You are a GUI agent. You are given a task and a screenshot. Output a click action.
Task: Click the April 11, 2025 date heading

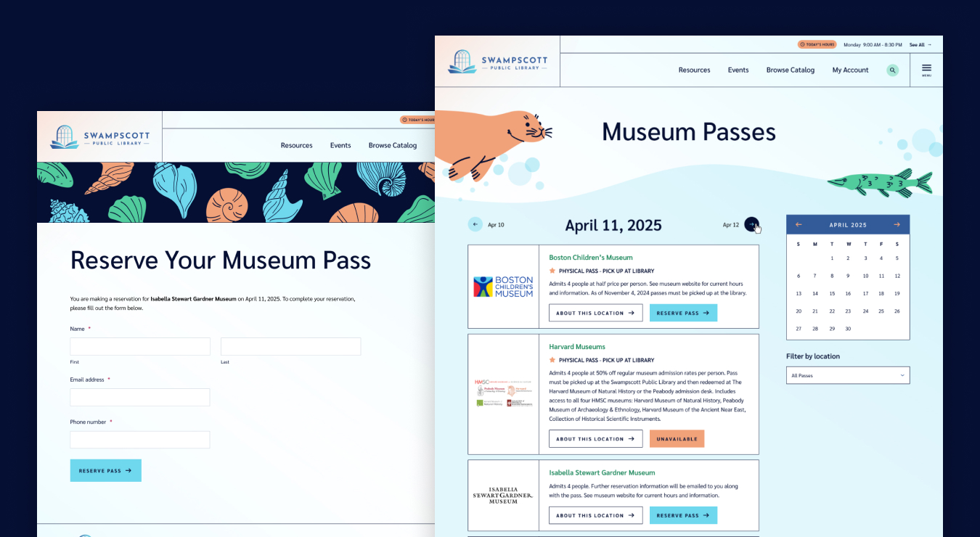click(613, 225)
